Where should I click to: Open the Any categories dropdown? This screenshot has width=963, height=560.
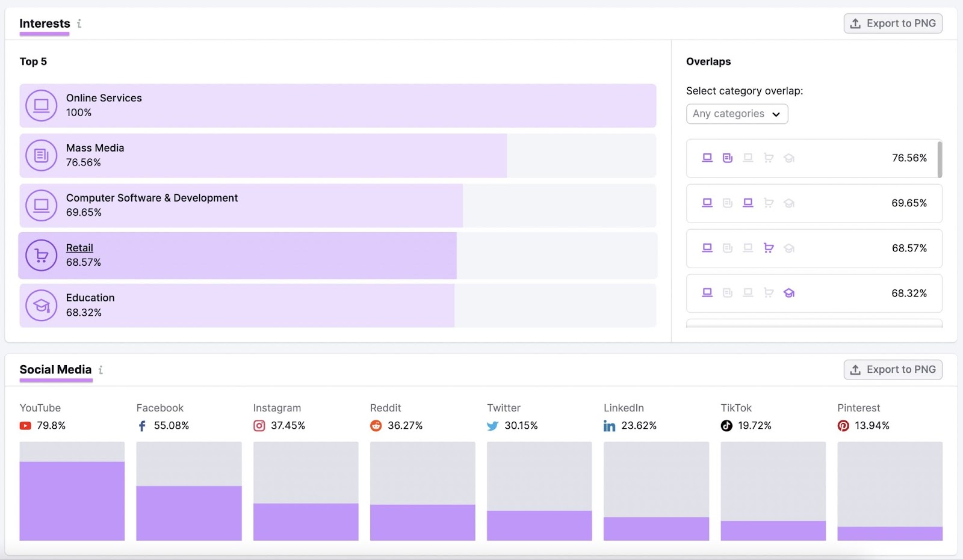[736, 114]
